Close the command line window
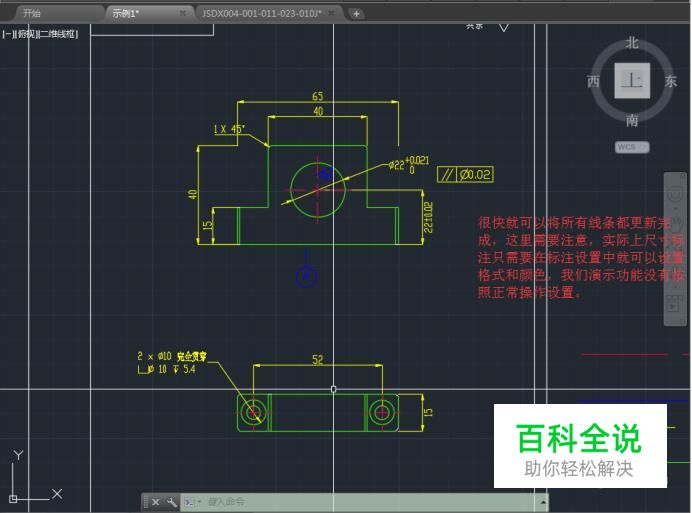This screenshot has height=513, width=692. coord(155,502)
